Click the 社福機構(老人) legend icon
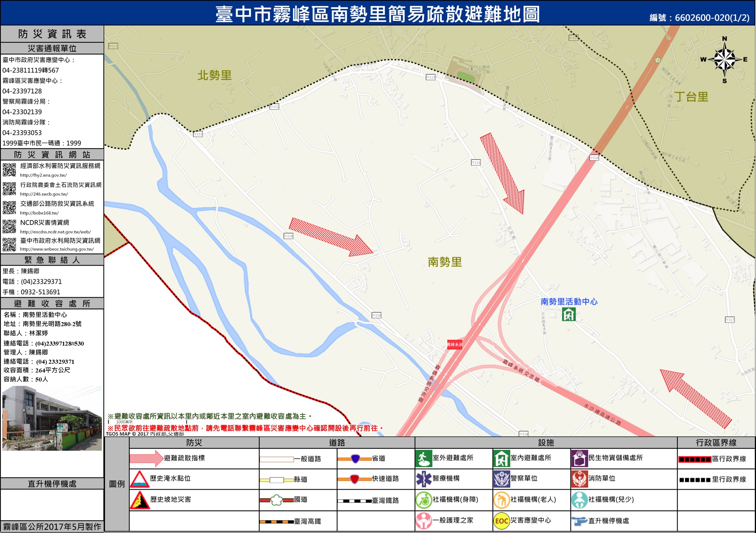Screen dimensions: 756x533 502,500
